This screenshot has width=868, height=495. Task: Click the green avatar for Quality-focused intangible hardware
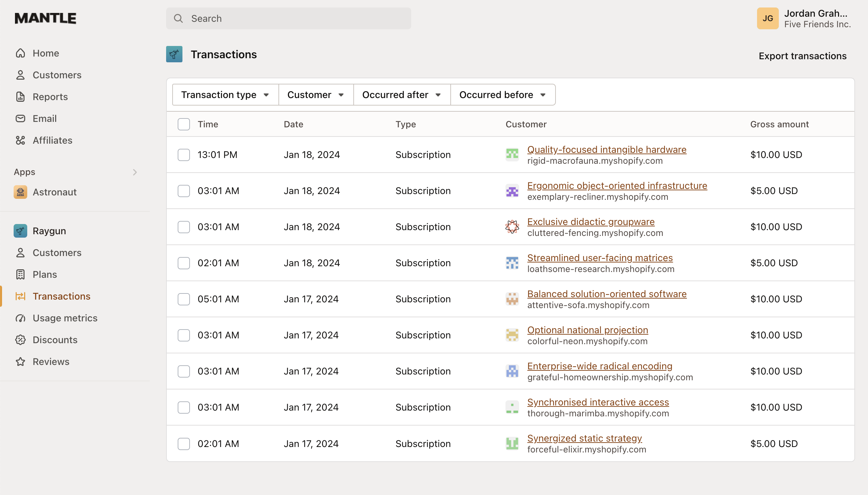tap(512, 155)
